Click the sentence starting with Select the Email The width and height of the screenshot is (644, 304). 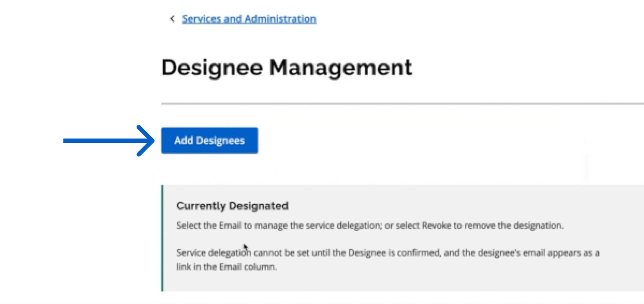(x=370, y=226)
